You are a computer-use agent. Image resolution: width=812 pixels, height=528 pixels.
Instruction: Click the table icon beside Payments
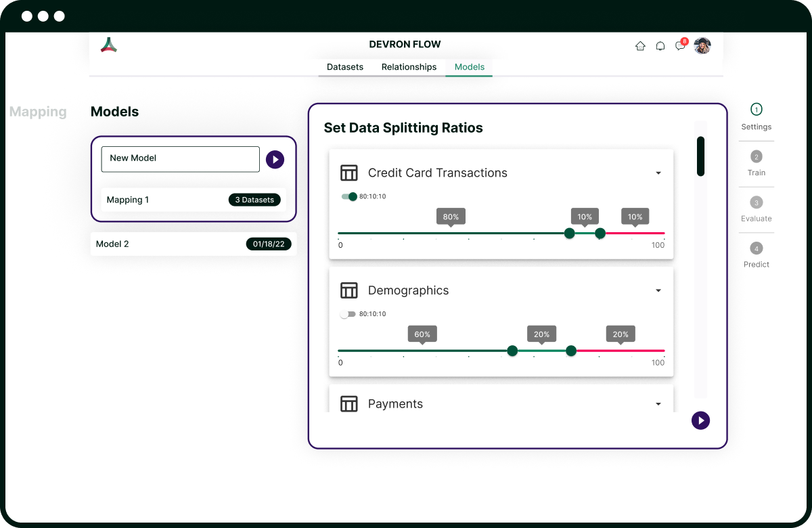pos(348,403)
